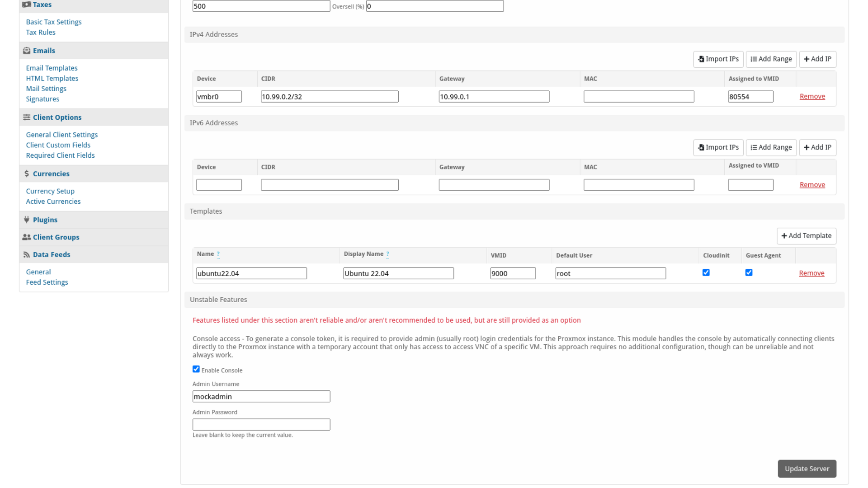868x488 pixels.
Task: Open Basic Tax Settings
Action: click(x=54, y=22)
